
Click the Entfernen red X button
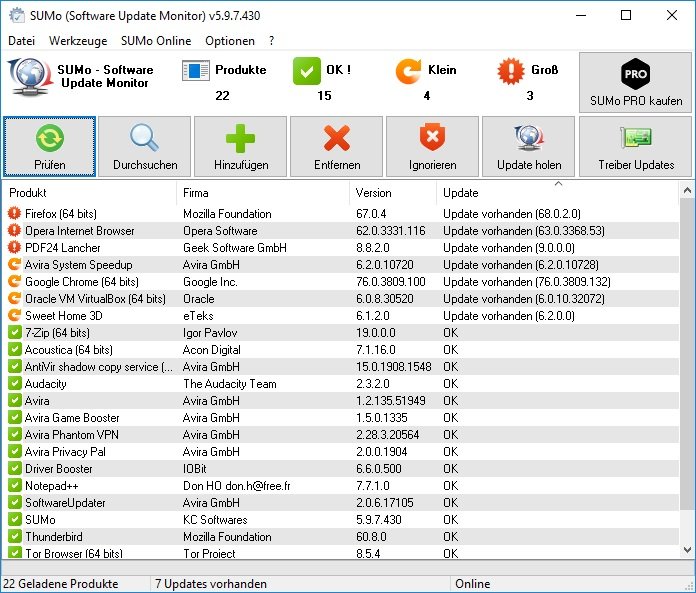coord(336,146)
